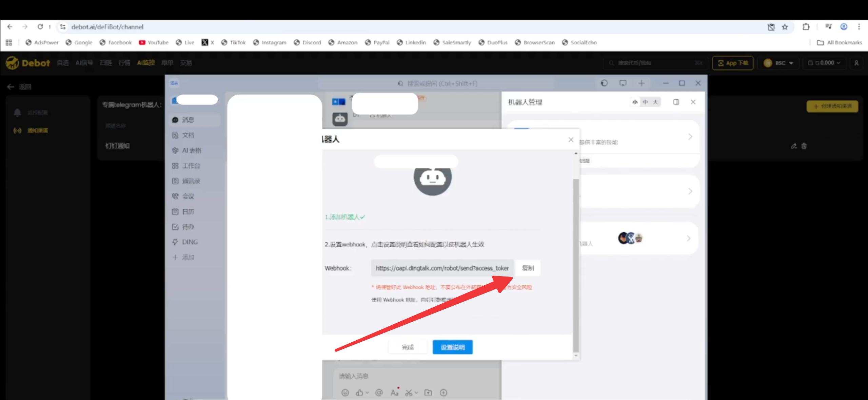Screen dimensions: 868x400
Task: Toggle the split-view icon in 机器人管理 header
Action: point(676,102)
